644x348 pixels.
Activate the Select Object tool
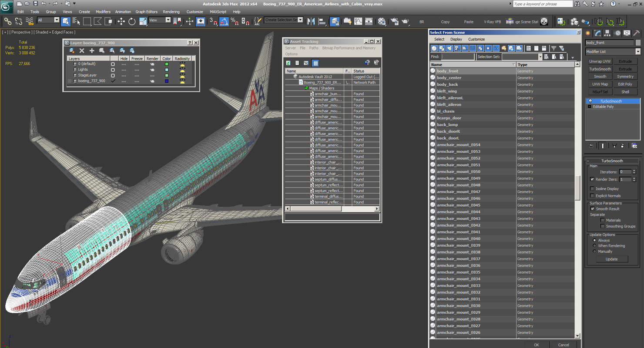point(66,21)
